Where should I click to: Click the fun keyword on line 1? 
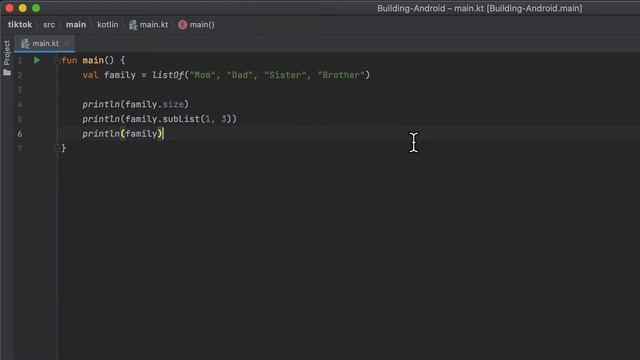pyautogui.click(x=69, y=60)
